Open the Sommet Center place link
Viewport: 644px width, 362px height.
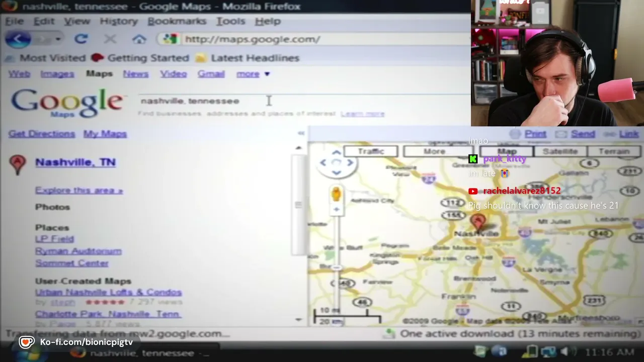tap(71, 263)
